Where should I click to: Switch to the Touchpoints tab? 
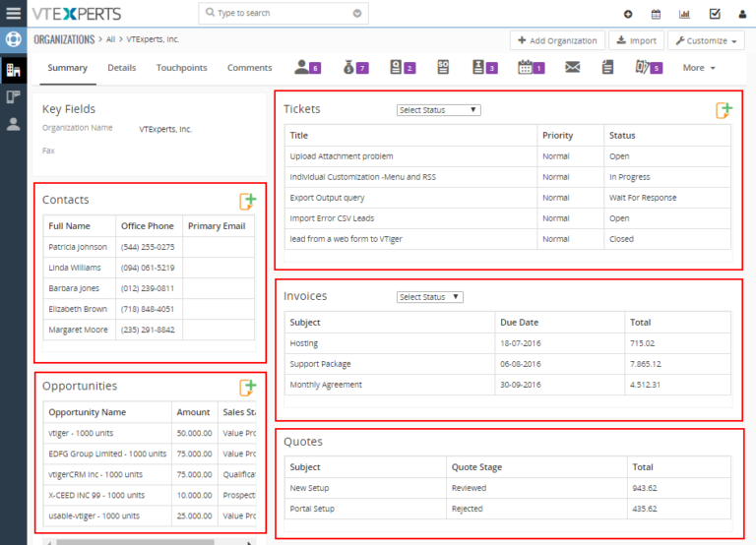(x=182, y=68)
